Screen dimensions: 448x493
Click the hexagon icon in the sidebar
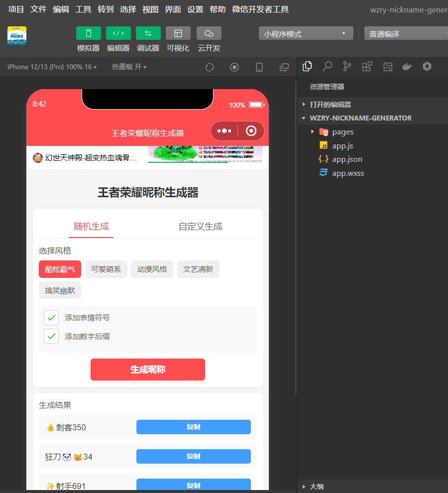pos(427,66)
